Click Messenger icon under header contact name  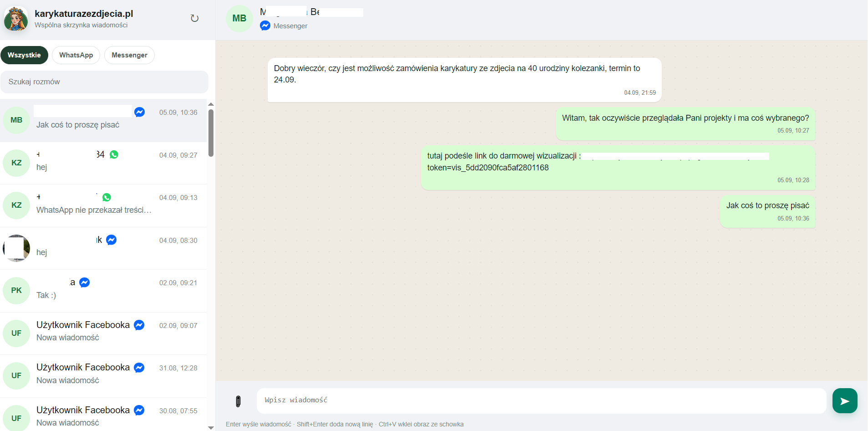tap(265, 26)
